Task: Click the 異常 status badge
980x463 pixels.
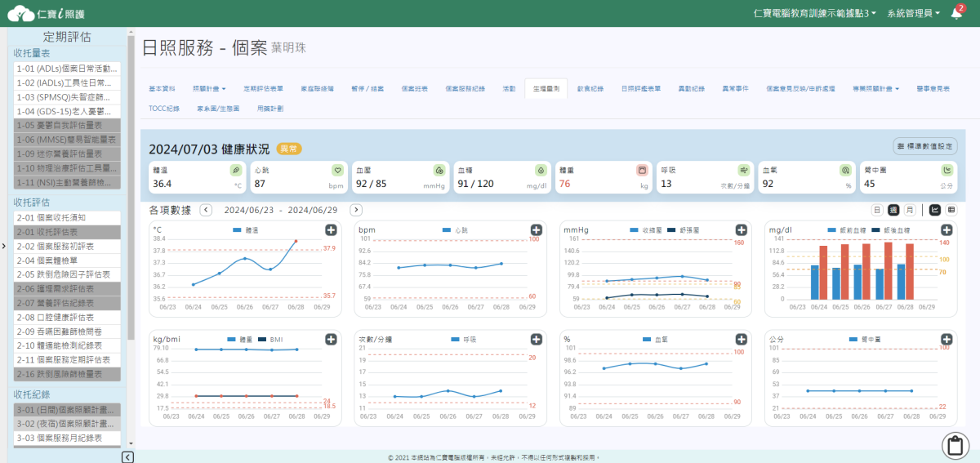Action: pyautogui.click(x=289, y=149)
